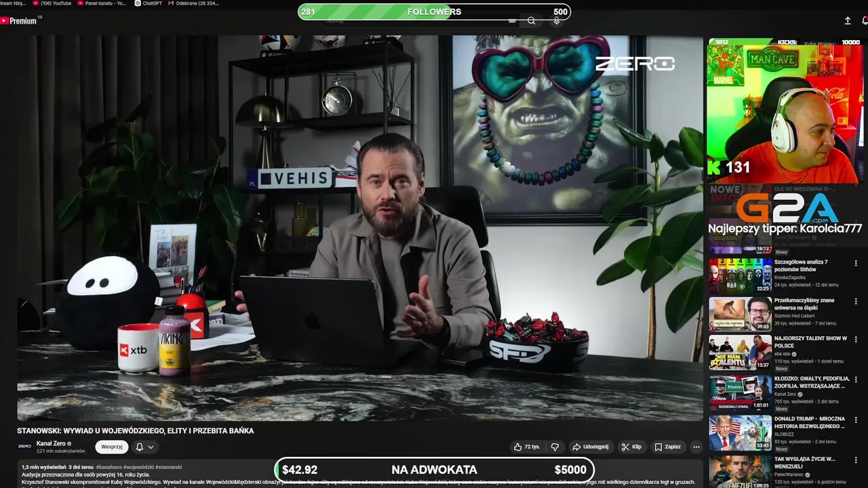Click the streamer webcam overlay

[x=784, y=110]
